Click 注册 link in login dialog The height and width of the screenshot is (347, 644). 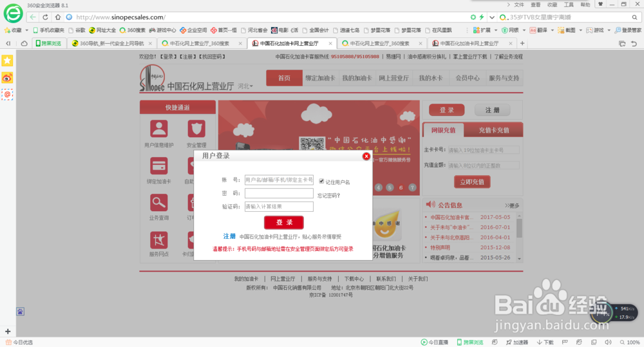tap(229, 236)
